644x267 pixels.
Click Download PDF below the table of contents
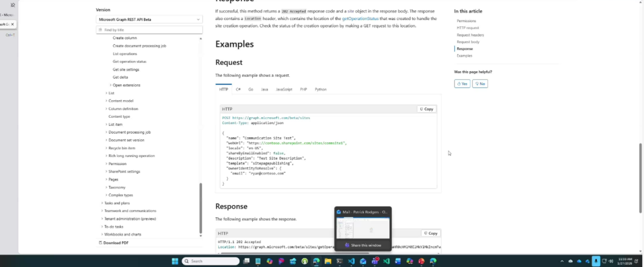pyautogui.click(x=114, y=243)
